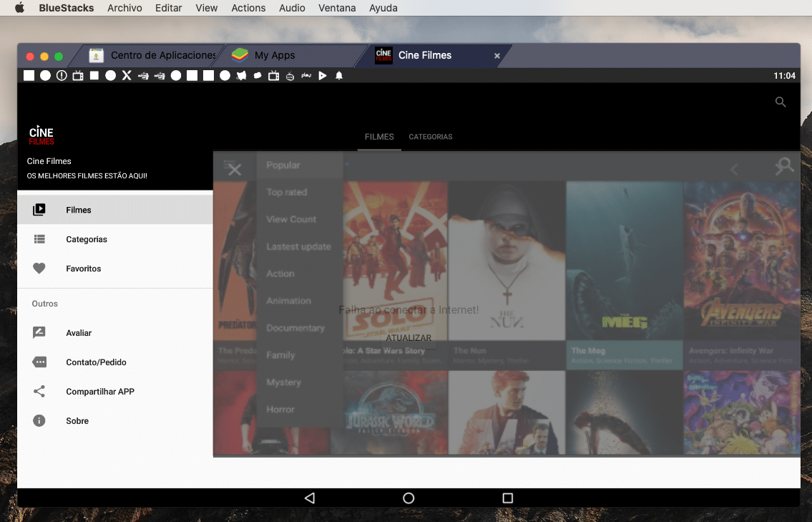
Task: Close the filter panel with the X
Action: pyautogui.click(x=235, y=169)
